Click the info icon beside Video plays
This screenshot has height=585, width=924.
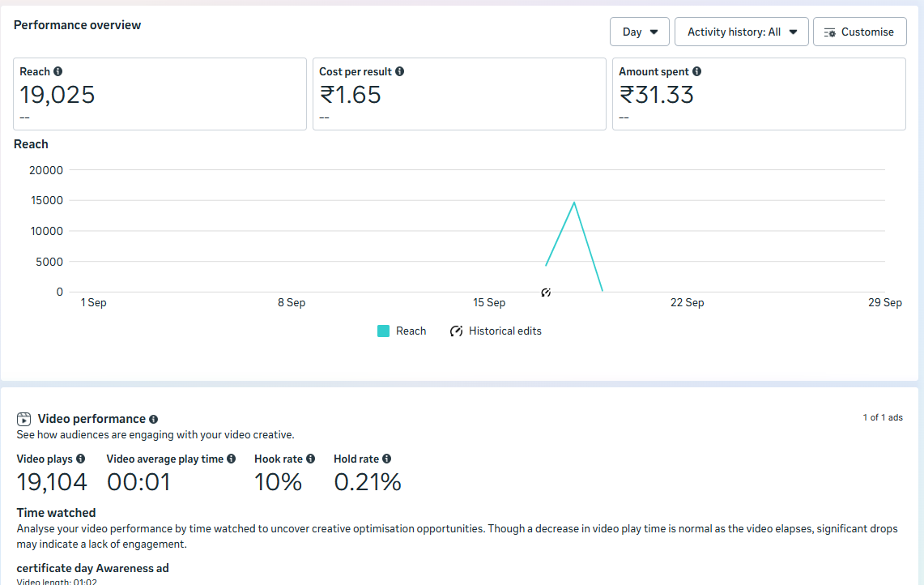coord(81,459)
